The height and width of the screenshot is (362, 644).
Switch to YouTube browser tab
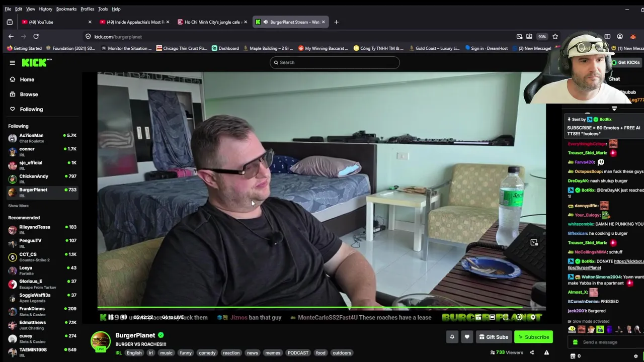tap(55, 22)
